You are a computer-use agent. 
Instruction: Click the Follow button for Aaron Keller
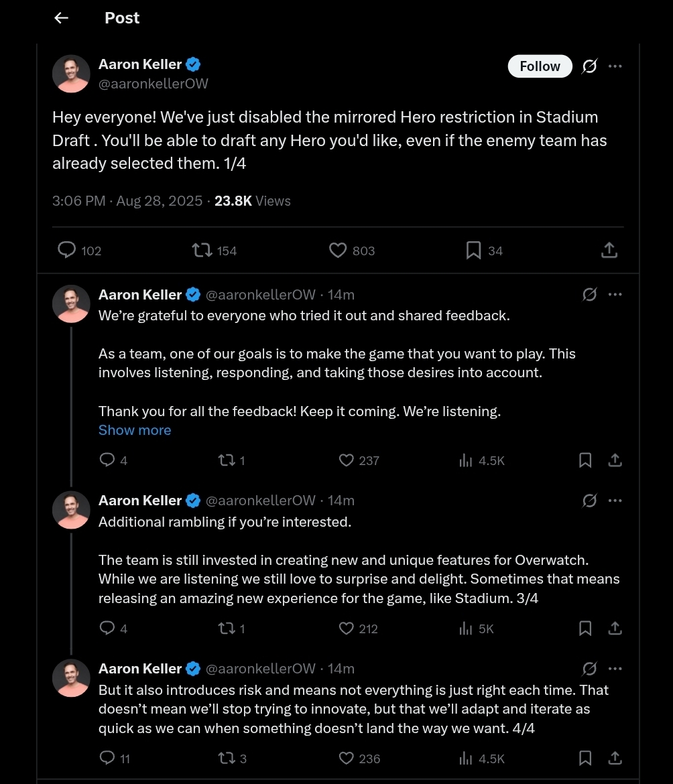click(540, 66)
